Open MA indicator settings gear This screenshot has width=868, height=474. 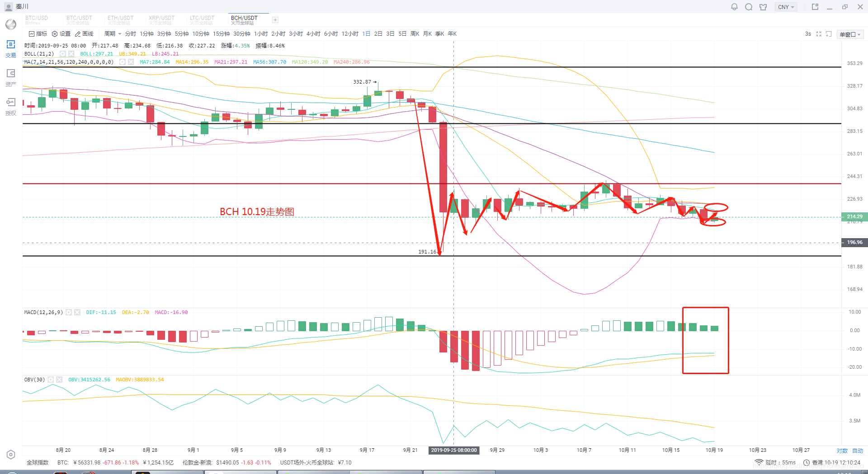[123, 62]
